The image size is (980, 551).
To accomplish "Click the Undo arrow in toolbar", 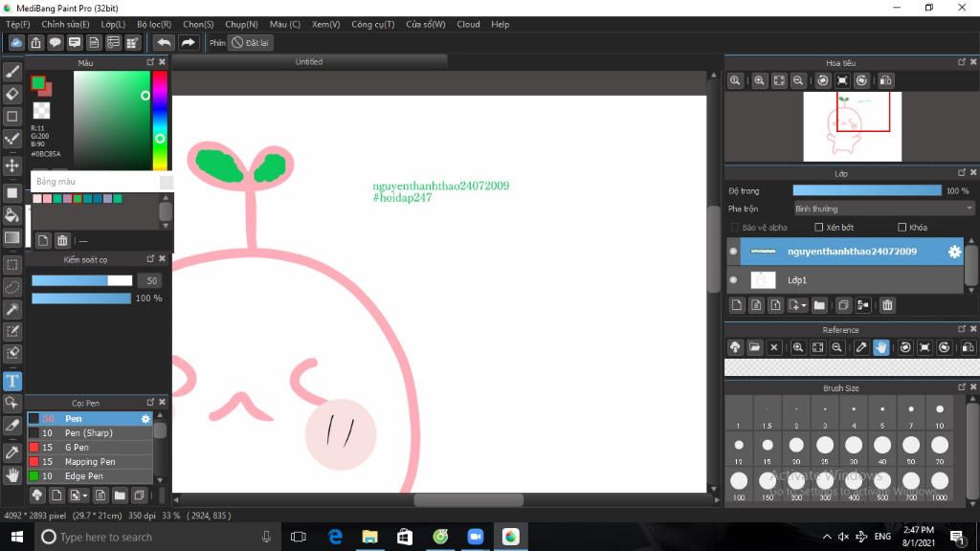I will 164,42.
